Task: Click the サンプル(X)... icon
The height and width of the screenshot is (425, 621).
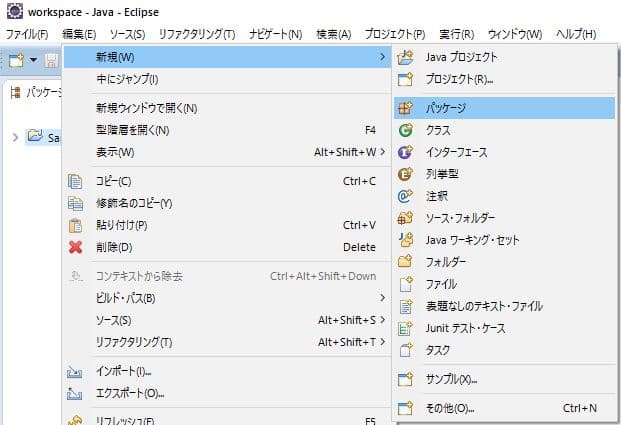Action: [x=405, y=379]
